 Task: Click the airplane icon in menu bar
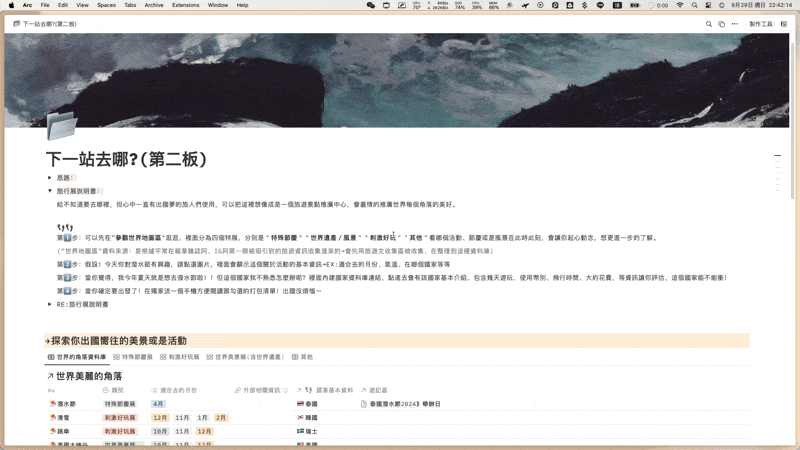[x=525, y=5]
